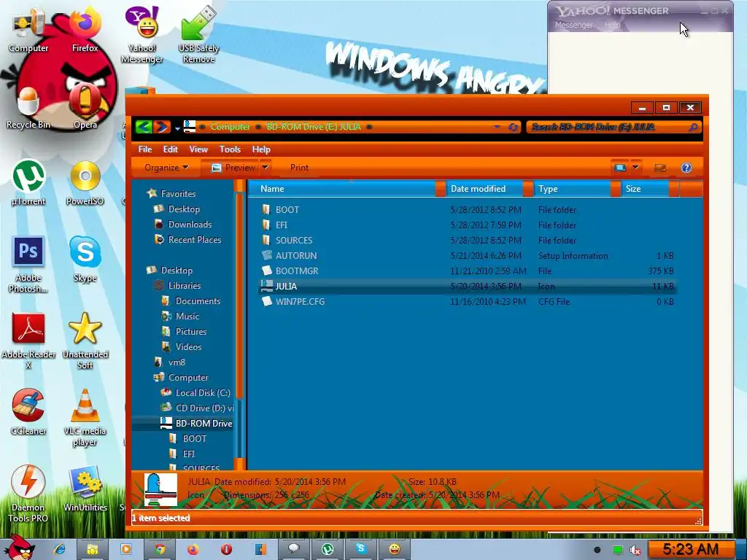This screenshot has width=747, height=560.
Task: Click the Preview toolbar button
Action: click(x=233, y=168)
